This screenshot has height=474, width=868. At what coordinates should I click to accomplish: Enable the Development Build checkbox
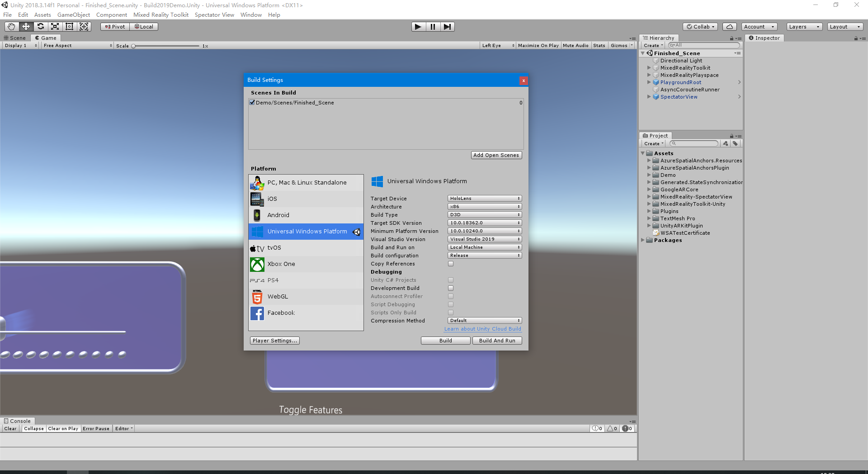pos(450,288)
